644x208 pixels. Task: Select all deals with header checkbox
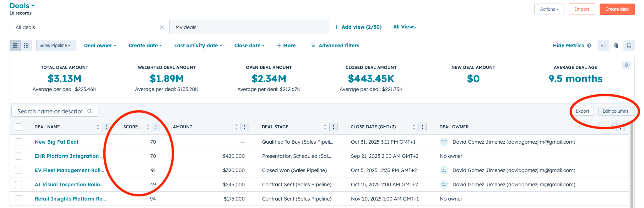tap(18, 127)
